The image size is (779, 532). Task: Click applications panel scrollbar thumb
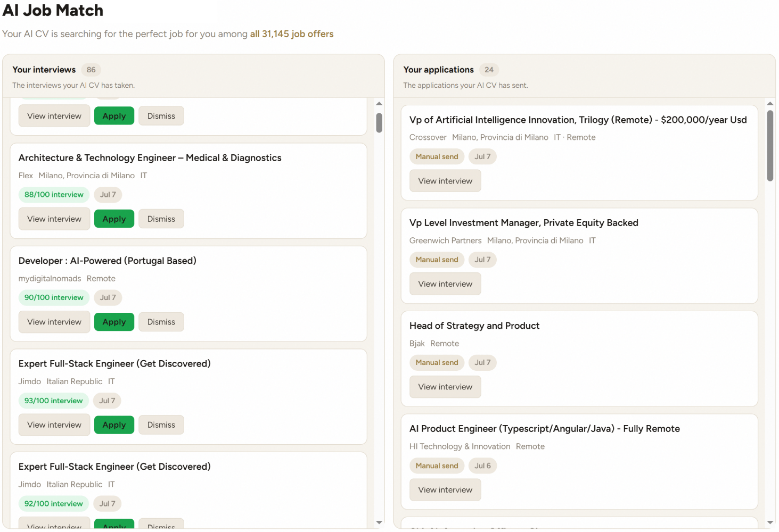click(770, 146)
